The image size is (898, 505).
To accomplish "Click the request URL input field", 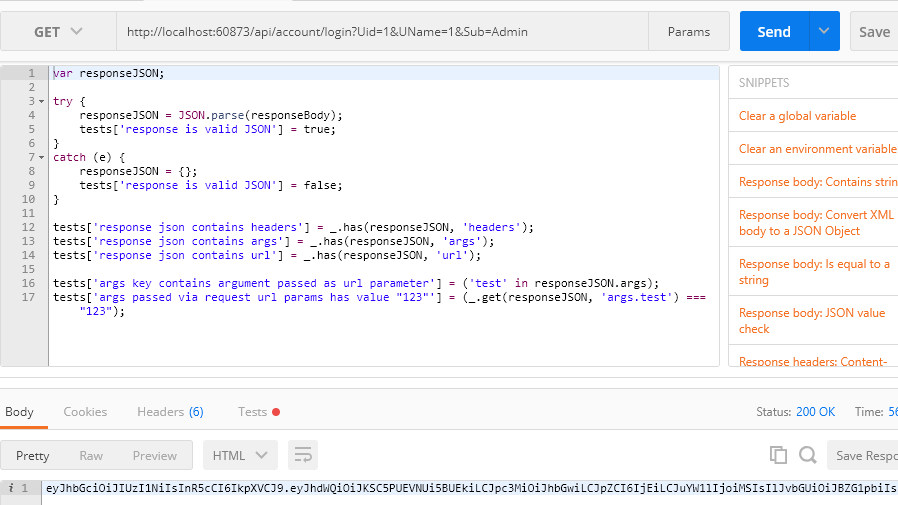I will point(383,31).
